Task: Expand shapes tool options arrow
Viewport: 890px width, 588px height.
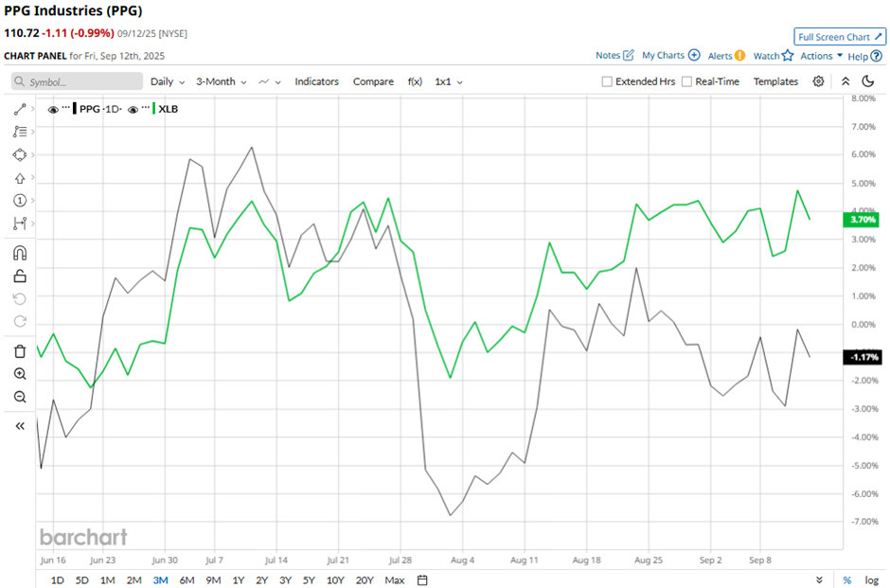Action: 33,154
